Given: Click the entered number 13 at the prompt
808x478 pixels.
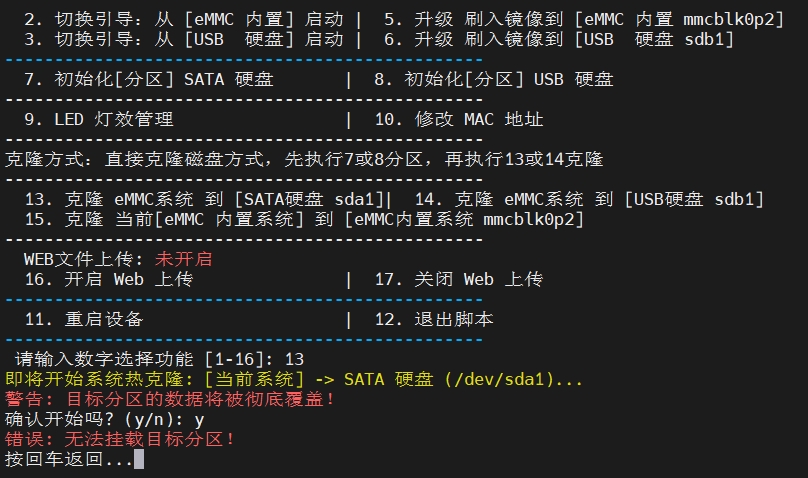Looking at the screenshot, I should coord(294,359).
